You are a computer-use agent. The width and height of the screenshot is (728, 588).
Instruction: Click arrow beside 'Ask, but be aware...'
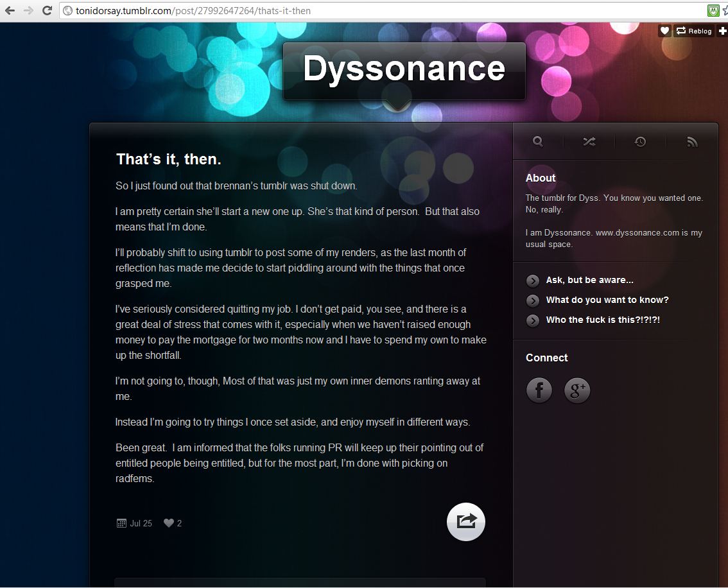click(533, 281)
